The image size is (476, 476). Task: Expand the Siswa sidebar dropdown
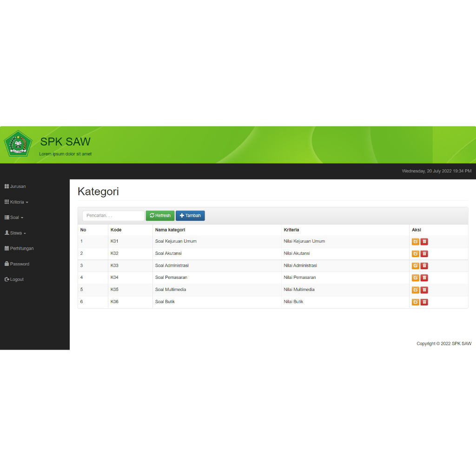tap(15, 233)
